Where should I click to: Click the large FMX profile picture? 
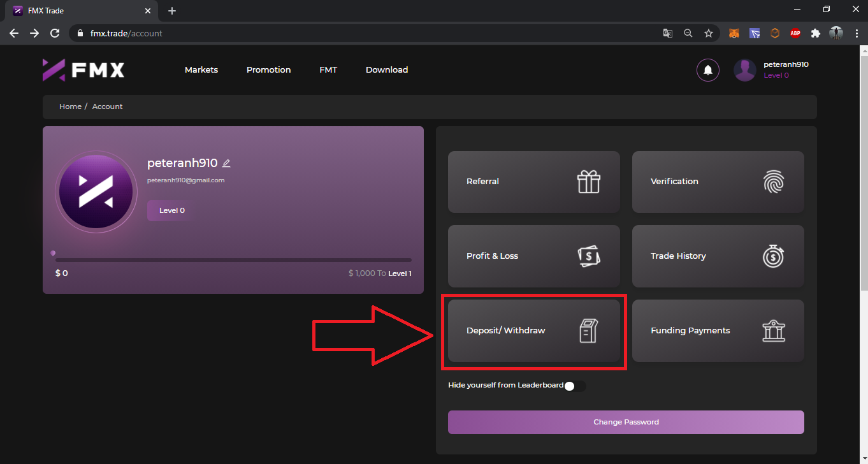click(x=96, y=192)
